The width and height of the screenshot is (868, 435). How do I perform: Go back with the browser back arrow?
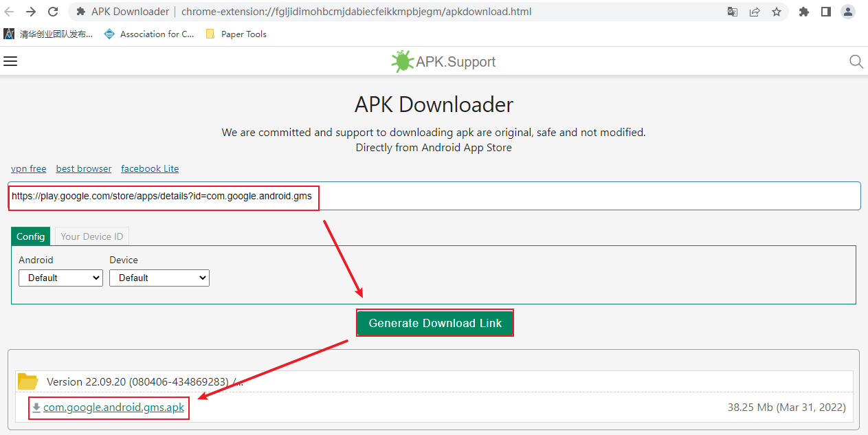coord(10,12)
